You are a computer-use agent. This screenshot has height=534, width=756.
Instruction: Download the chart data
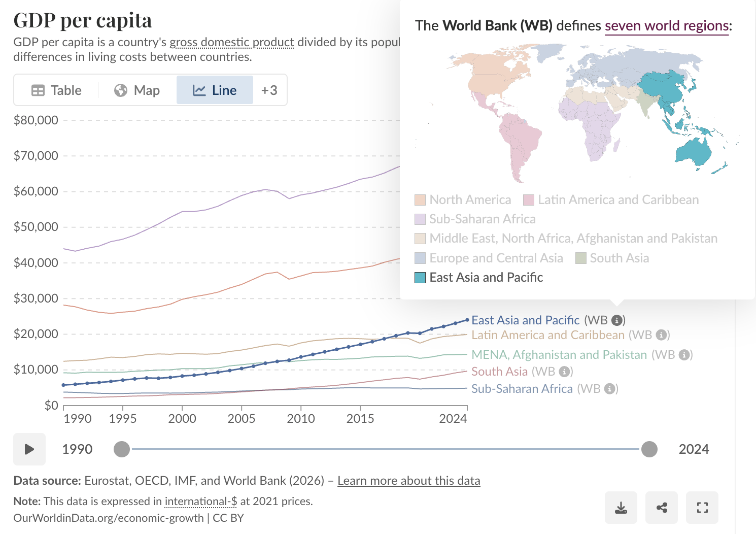pyautogui.click(x=621, y=507)
